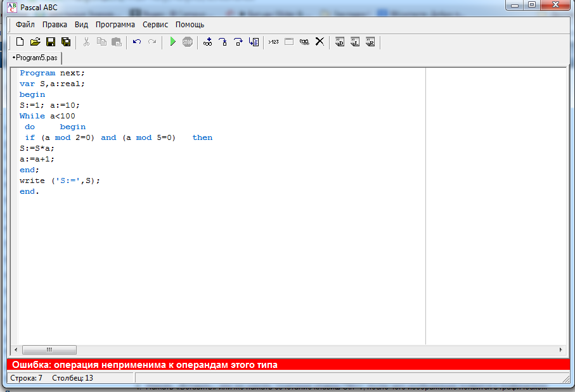Open the Файл menu
The height and width of the screenshot is (392, 575).
[x=25, y=25]
